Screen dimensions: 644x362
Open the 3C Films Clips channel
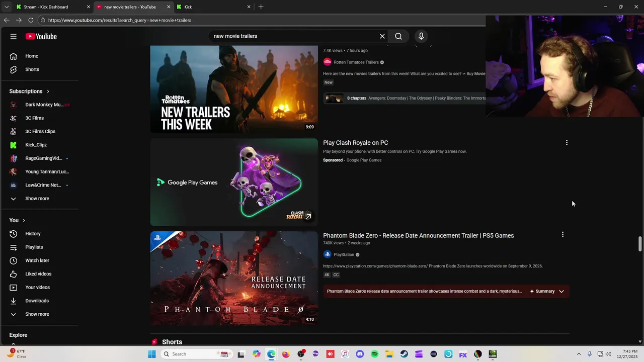(39, 131)
